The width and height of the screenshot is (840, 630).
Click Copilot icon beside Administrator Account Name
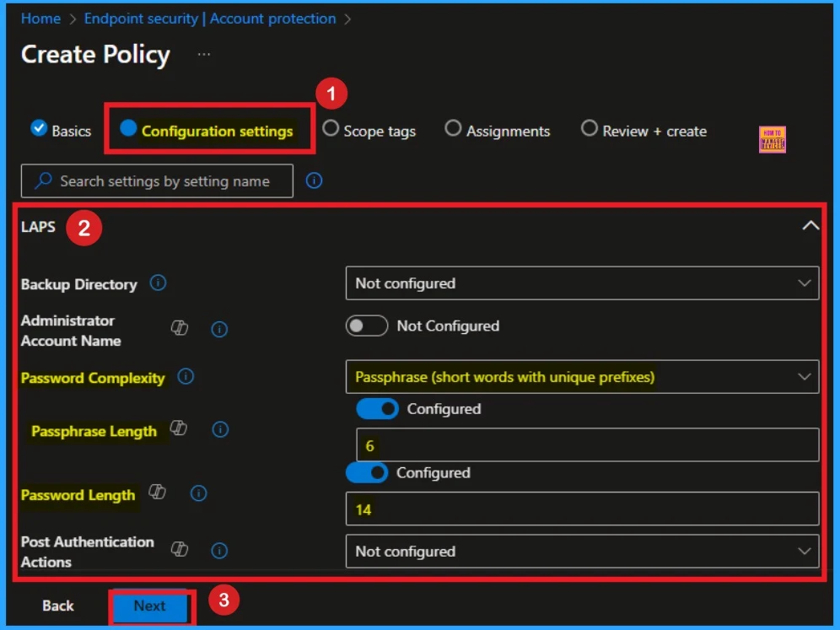coord(180,328)
